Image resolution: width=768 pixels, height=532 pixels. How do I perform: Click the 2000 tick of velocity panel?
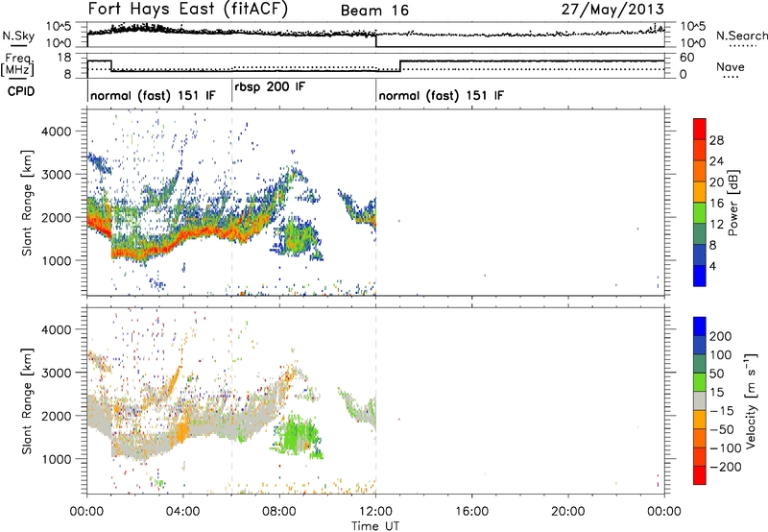tap(56, 417)
